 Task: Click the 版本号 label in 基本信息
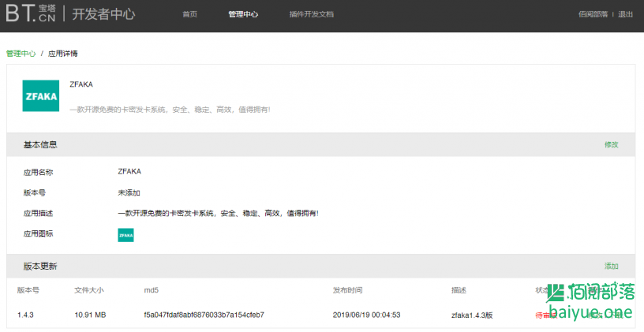pyautogui.click(x=35, y=193)
